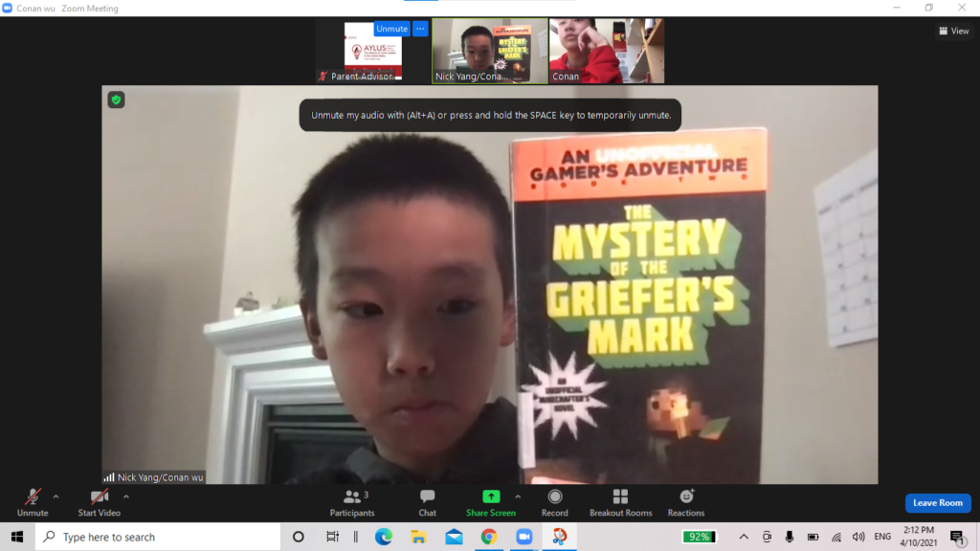Open Mail app from taskbar
This screenshot has width=980, height=551.
(454, 537)
